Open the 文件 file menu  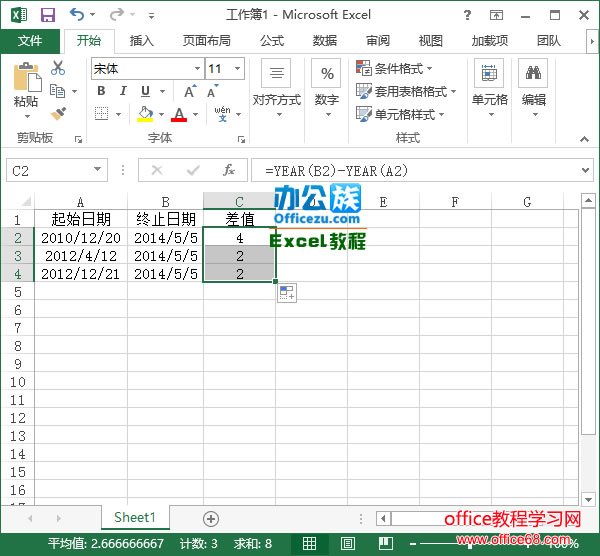point(30,41)
